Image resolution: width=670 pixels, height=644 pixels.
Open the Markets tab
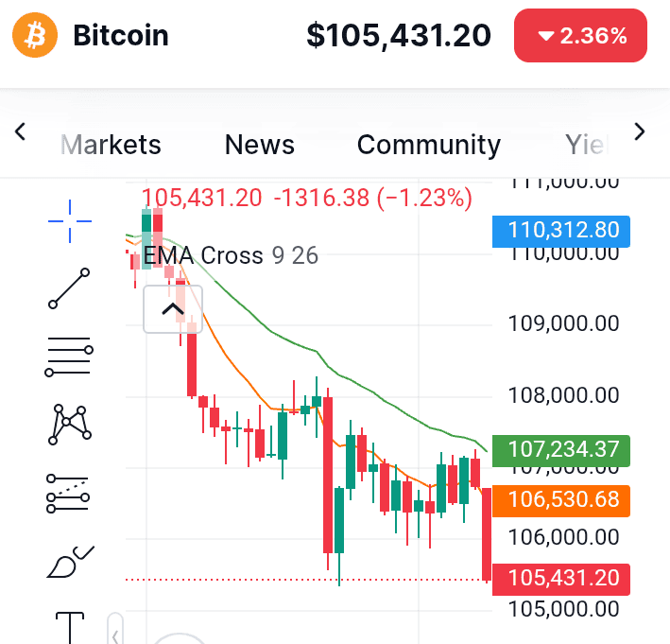(111, 145)
